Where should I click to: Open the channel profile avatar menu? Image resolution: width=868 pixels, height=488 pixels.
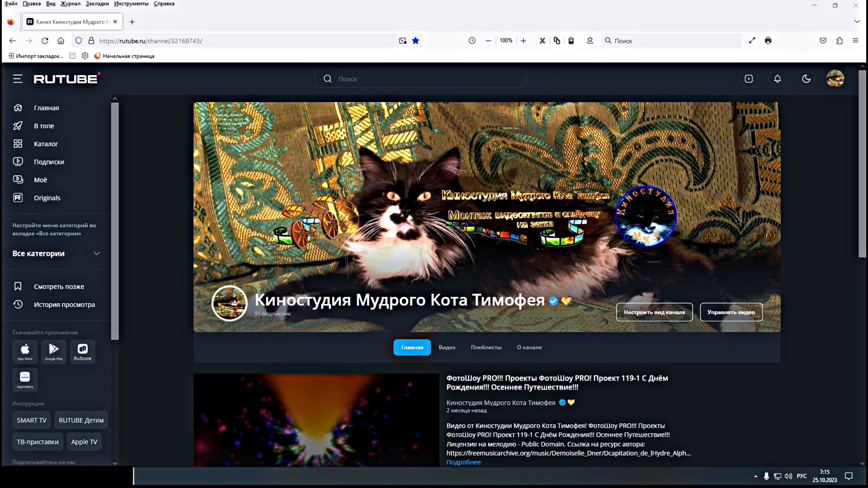(835, 79)
